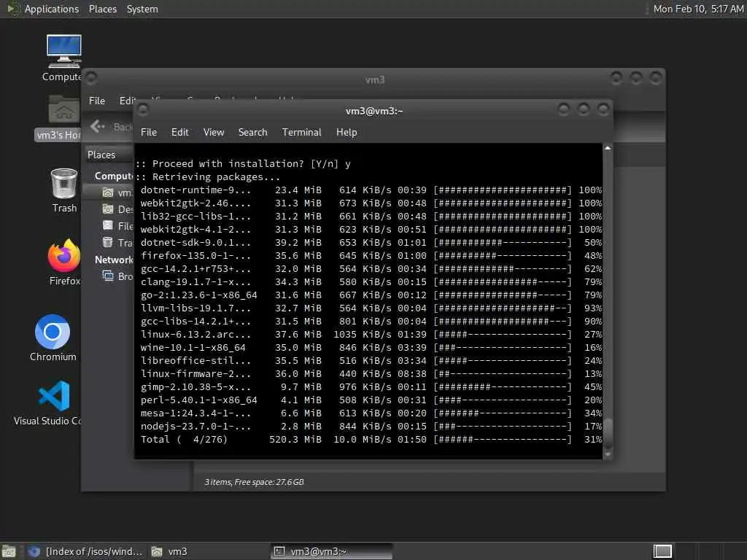Click the terminal scrollbar thumb
The width and height of the screenshot is (747, 560).
(608, 433)
